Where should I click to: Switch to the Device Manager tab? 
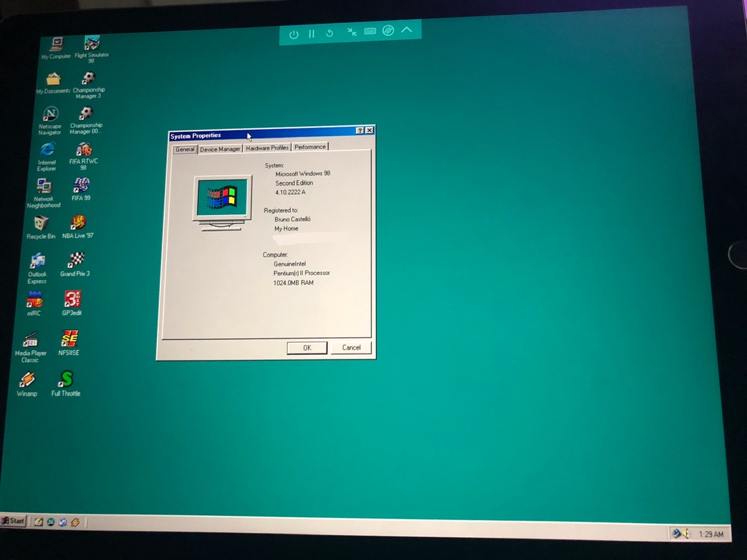220,149
